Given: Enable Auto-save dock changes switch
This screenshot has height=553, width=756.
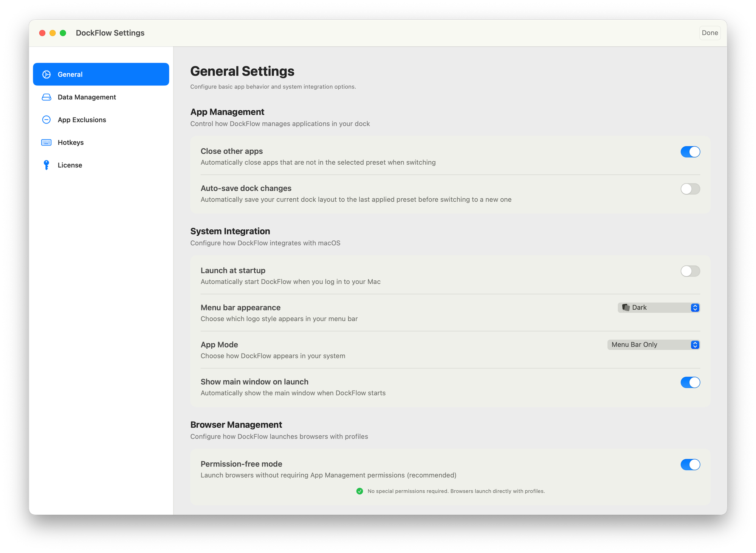Looking at the screenshot, I should pyautogui.click(x=690, y=189).
